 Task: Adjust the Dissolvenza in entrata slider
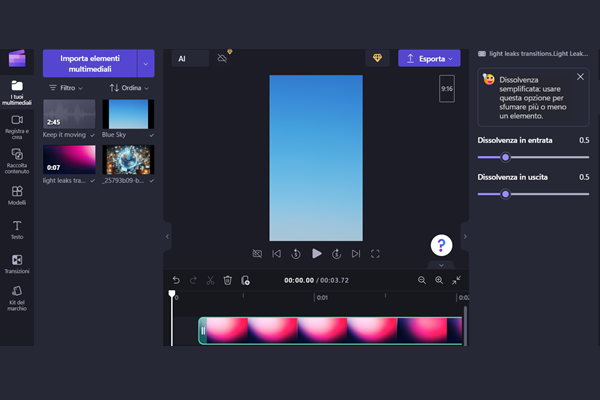coord(505,157)
